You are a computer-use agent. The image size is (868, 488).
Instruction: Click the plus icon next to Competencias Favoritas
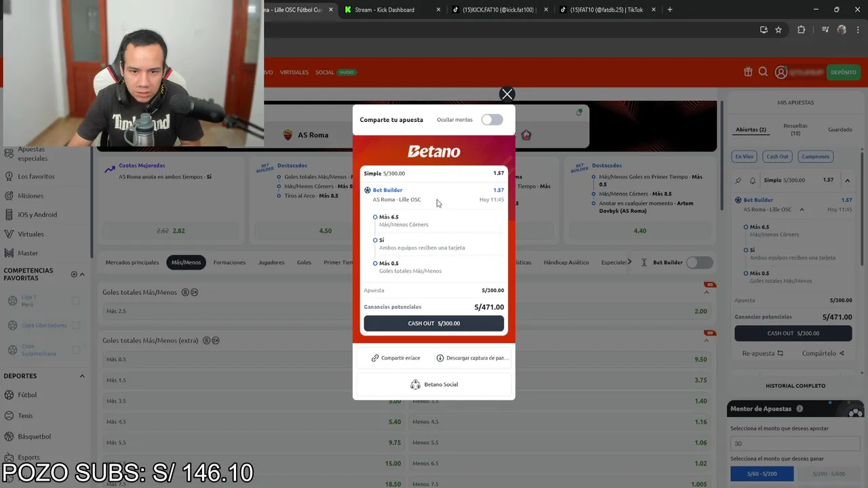coord(74,274)
